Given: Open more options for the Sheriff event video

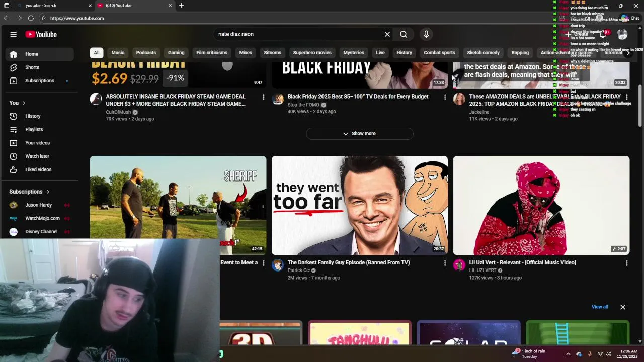Looking at the screenshot, I should click(x=263, y=263).
